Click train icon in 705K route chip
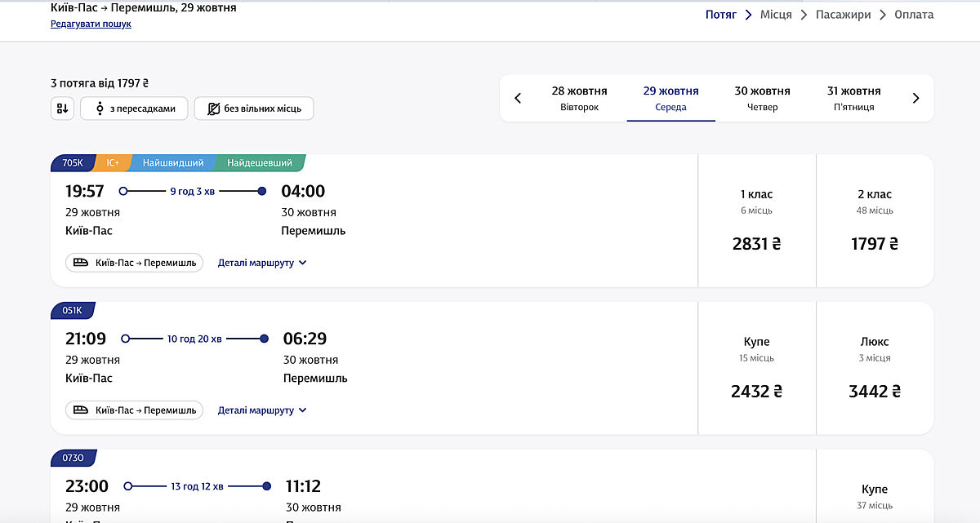The height and width of the screenshot is (523, 980). click(x=81, y=263)
